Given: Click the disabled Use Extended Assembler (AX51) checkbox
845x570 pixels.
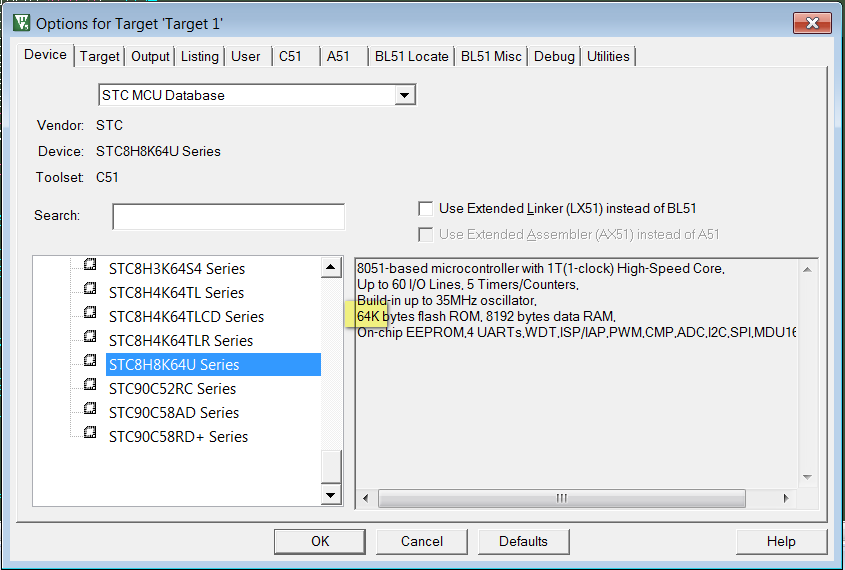Looking at the screenshot, I should click(426, 234).
